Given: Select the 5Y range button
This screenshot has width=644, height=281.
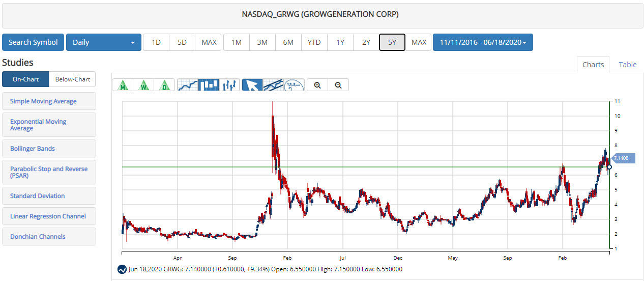Looking at the screenshot, I should [392, 42].
